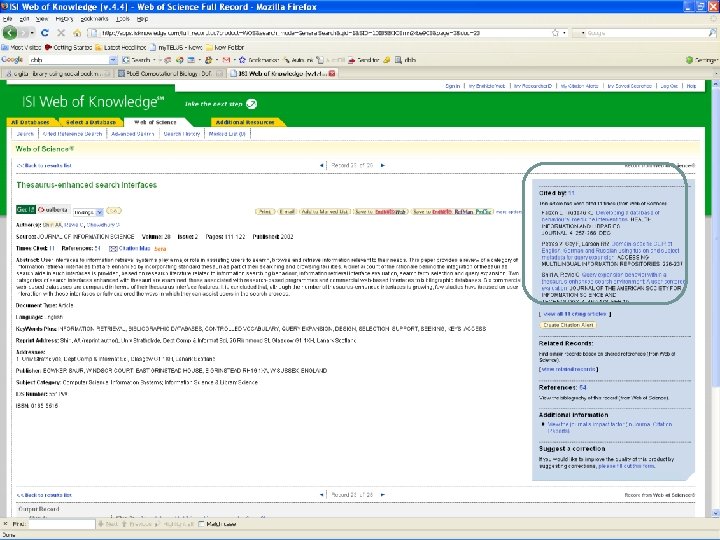Click the Google toolbar logo
The height and width of the screenshot is (540, 720).
coord(12,60)
